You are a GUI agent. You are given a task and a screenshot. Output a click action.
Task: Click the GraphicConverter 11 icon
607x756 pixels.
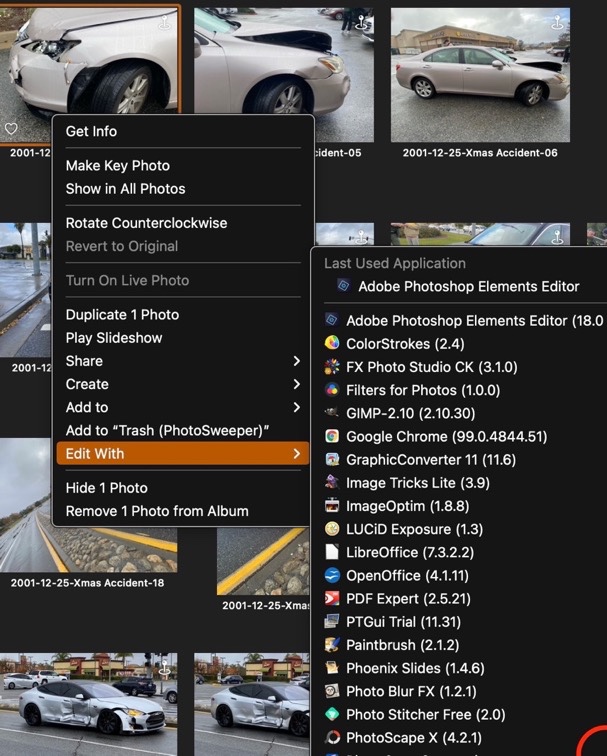coord(332,459)
